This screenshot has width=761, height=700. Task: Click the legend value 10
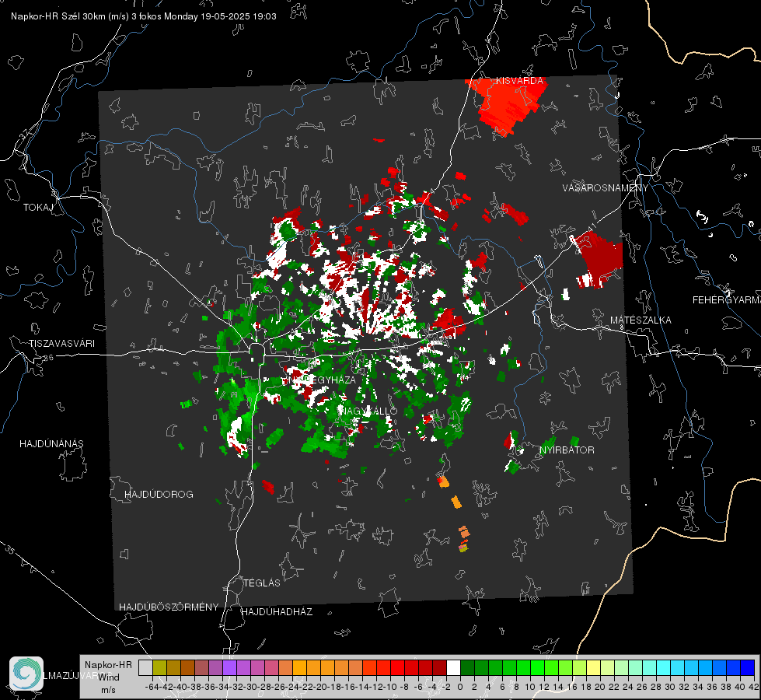pos(529,687)
